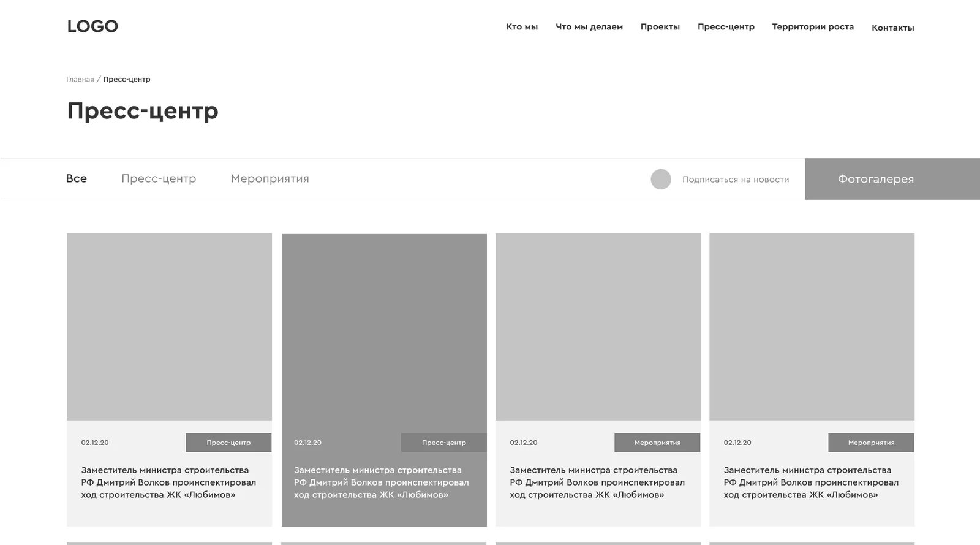The width and height of the screenshot is (980, 545).
Task: Switch to the "Пресс-центр" filter tab
Action: [x=159, y=178]
